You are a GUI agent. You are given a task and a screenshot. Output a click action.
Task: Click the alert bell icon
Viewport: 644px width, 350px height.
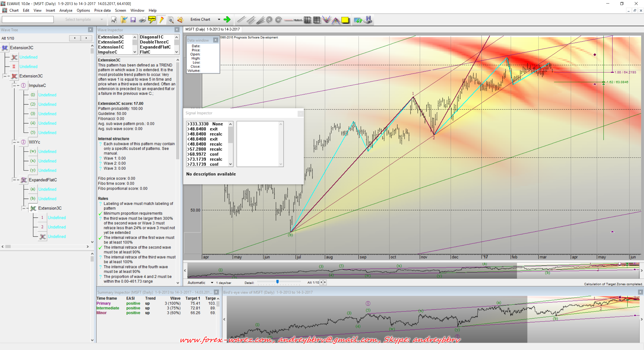tap(180, 20)
